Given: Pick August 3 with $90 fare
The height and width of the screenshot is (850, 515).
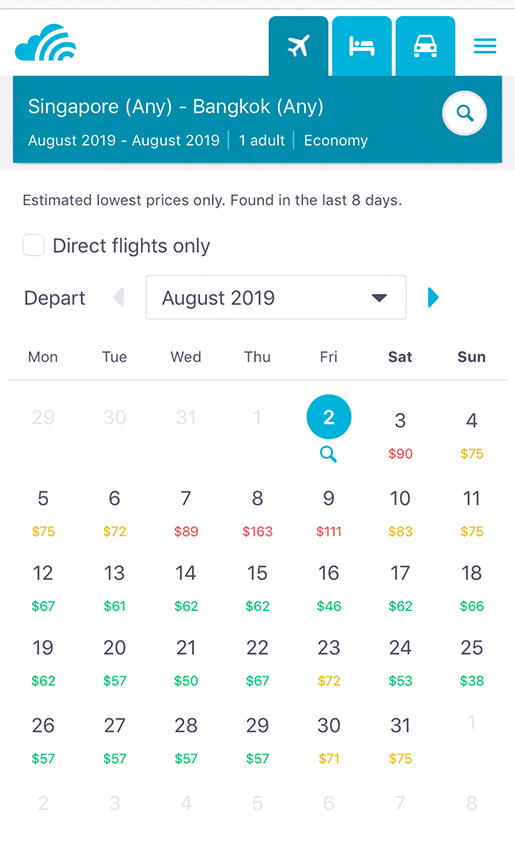Looking at the screenshot, I should coord(400,435).
